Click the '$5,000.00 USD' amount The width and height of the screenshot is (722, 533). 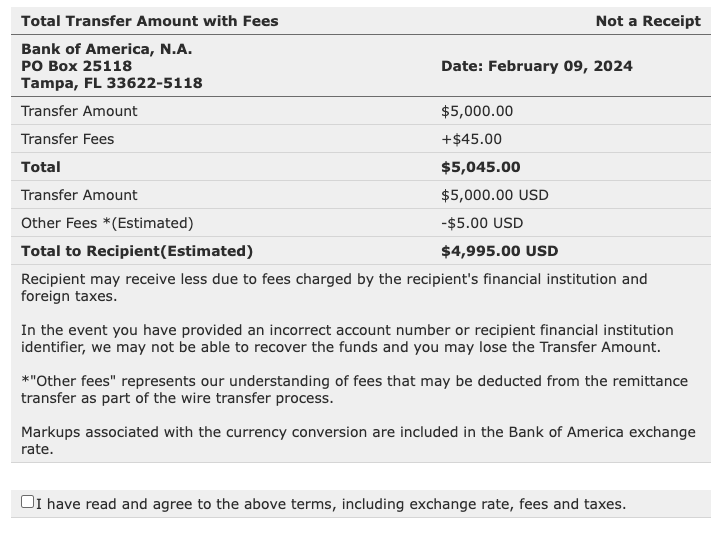(x=495, y=195)
